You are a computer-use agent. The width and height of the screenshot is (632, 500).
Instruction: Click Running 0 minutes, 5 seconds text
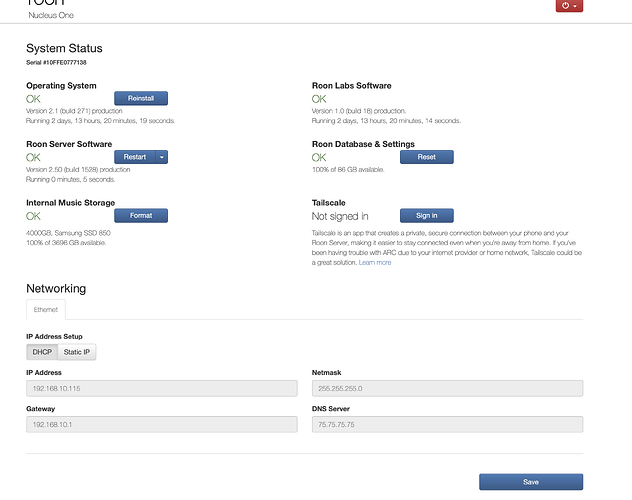pos(71,179)
